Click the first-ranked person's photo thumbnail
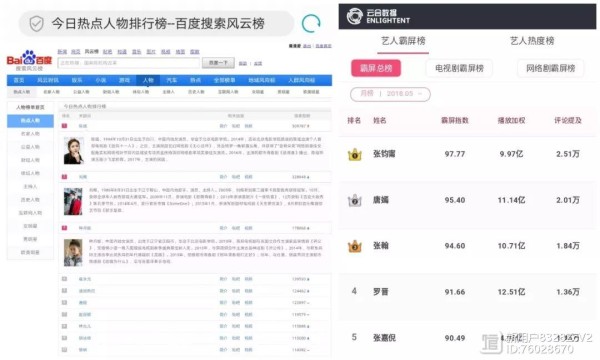This screenshot has width=600, height=360. [73, 151]
